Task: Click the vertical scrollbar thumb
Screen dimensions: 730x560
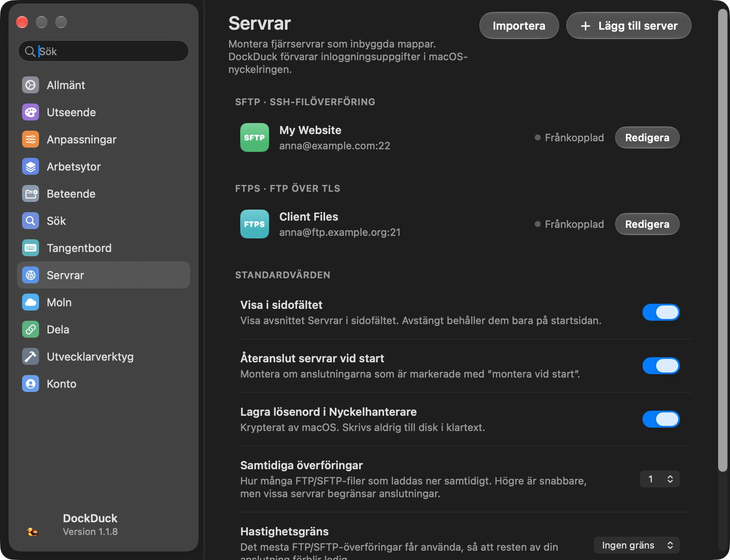Action: 722,240
